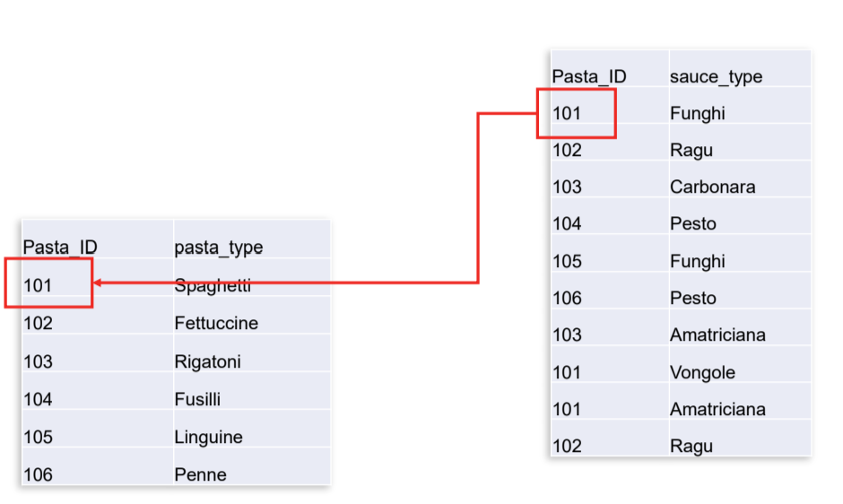This screenshot has width=843, height=504.
Task: Select the Carbonara sauce cell
Action: 712,187
